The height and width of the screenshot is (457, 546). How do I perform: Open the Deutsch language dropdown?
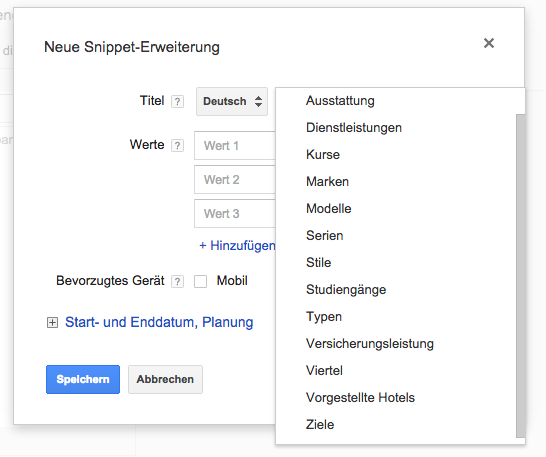click(232, 101)
